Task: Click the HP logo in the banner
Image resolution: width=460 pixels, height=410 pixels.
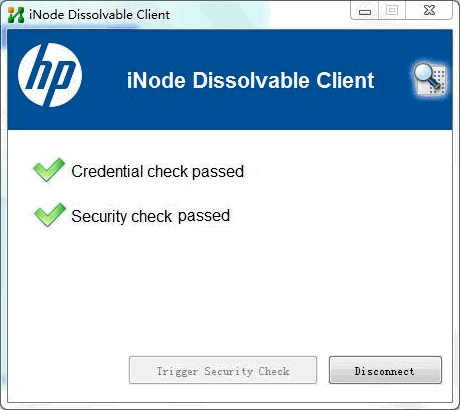Action: pos(50,75)
